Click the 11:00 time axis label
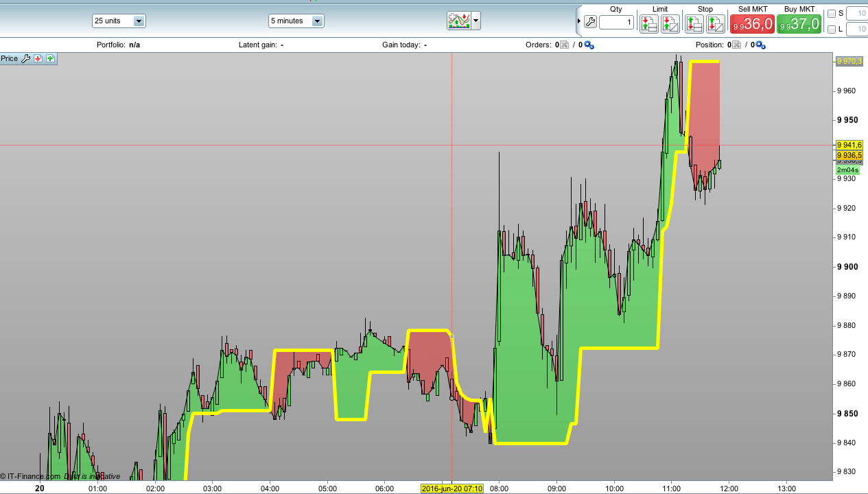This screenshot has width=868, height=494. 671,489
